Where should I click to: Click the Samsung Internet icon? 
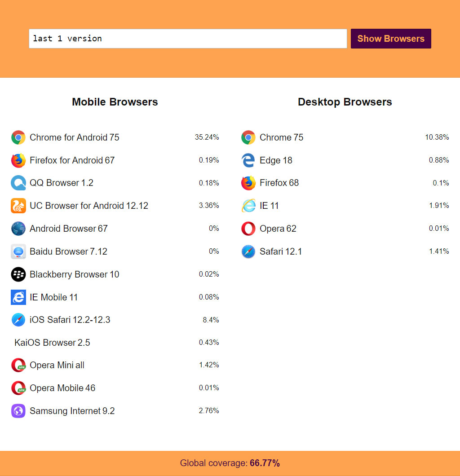pyautogui.click(x=18, y=411)
